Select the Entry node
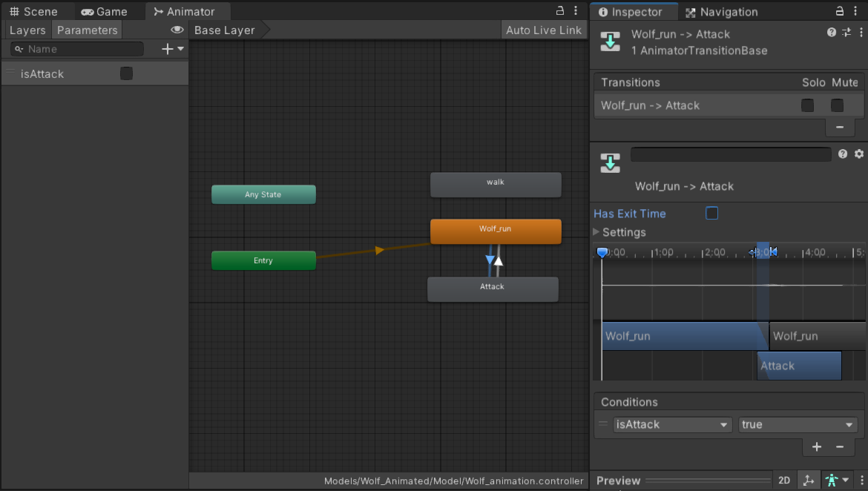The height and width of the screenshot is (491, 868). pyautogui.click(x=263, y=260)
